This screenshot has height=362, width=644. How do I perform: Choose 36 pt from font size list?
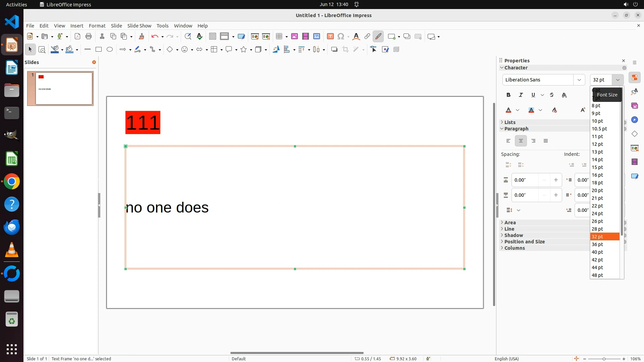tap(597, 244)
